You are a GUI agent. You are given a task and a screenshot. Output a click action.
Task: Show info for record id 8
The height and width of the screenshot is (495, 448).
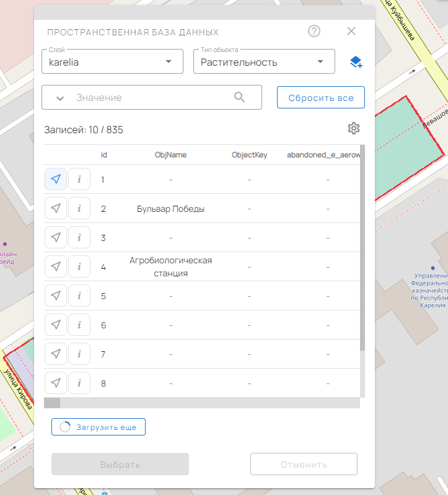point(79,383)
